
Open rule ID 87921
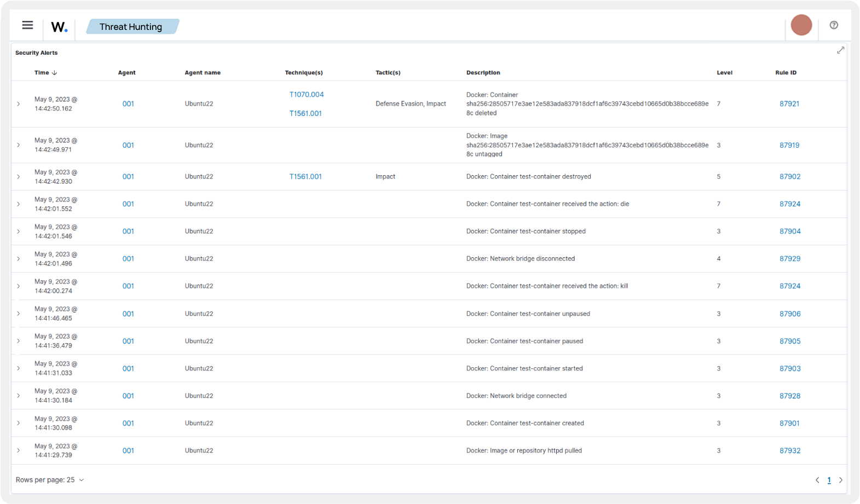point(789,104)
